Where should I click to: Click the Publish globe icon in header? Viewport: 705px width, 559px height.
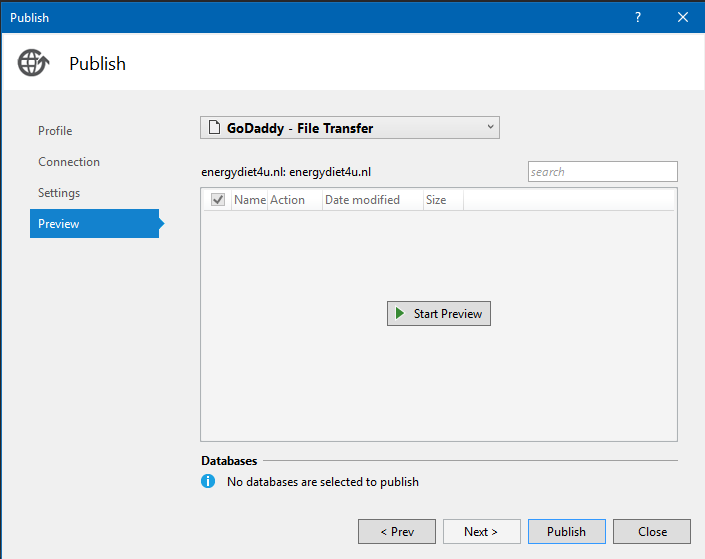(x=33, y=63)
